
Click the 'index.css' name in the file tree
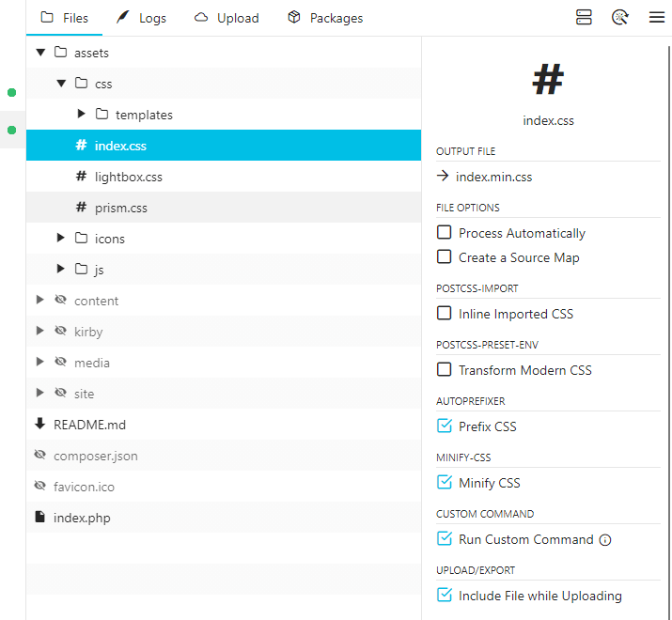tap(120, 146)
